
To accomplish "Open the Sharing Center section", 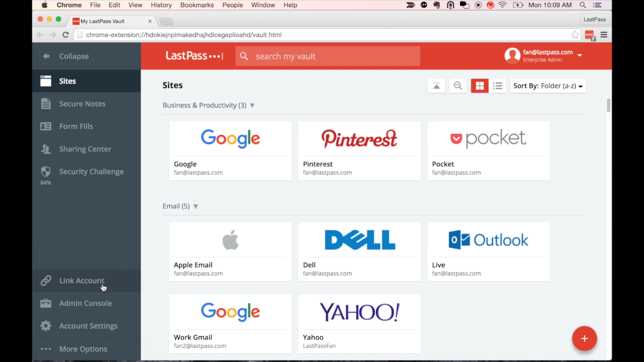I will click(85, 149).
